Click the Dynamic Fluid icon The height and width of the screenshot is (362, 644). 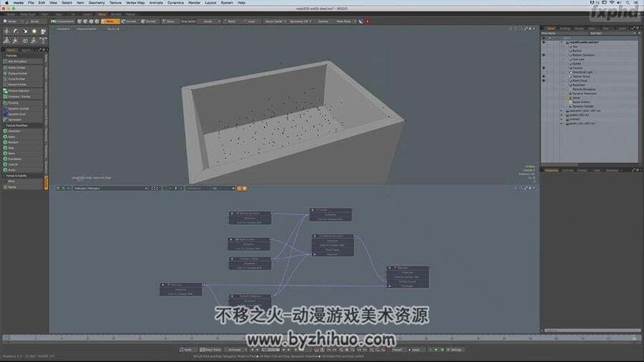(x=5, y=114)
